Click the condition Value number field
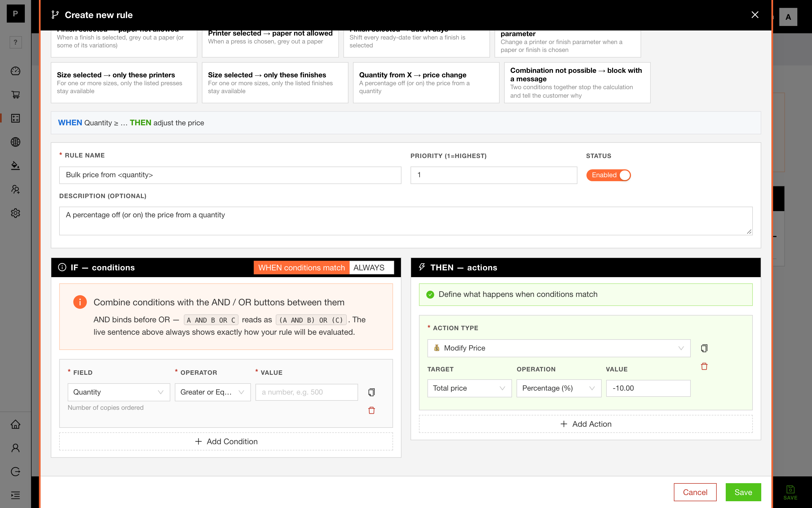This screenshot has width=812, height=508. [307, 392]
